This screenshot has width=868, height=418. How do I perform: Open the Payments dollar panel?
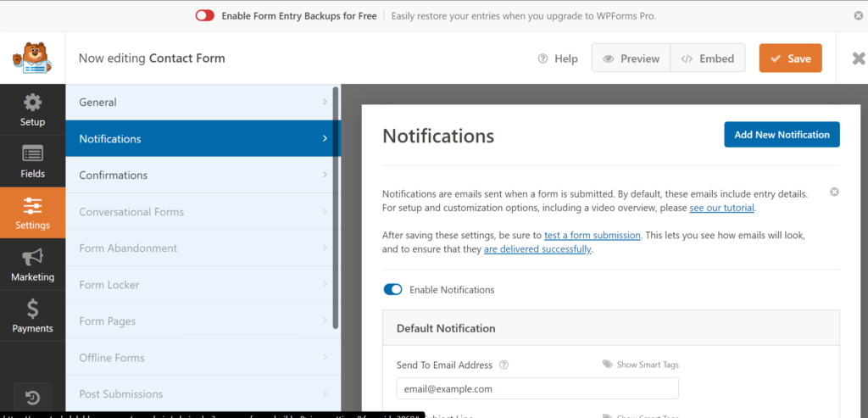point(33,315)
